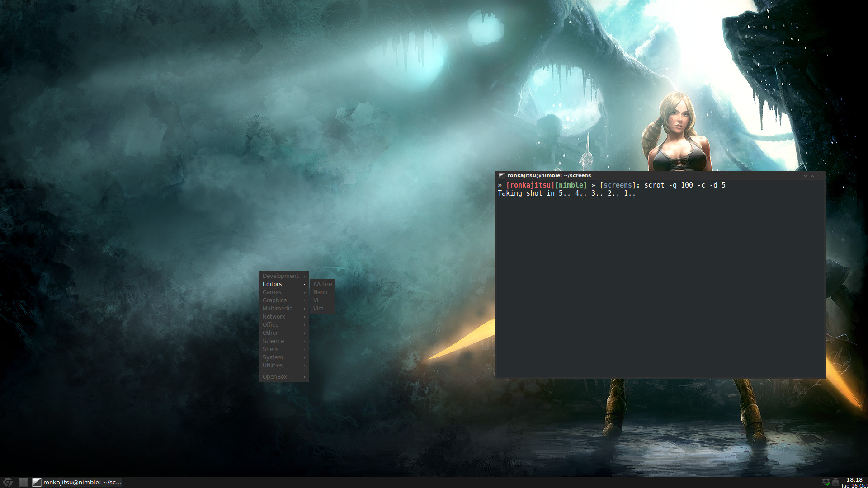
Task: Open the Network submenu
Action: click(x=284, y=316)
